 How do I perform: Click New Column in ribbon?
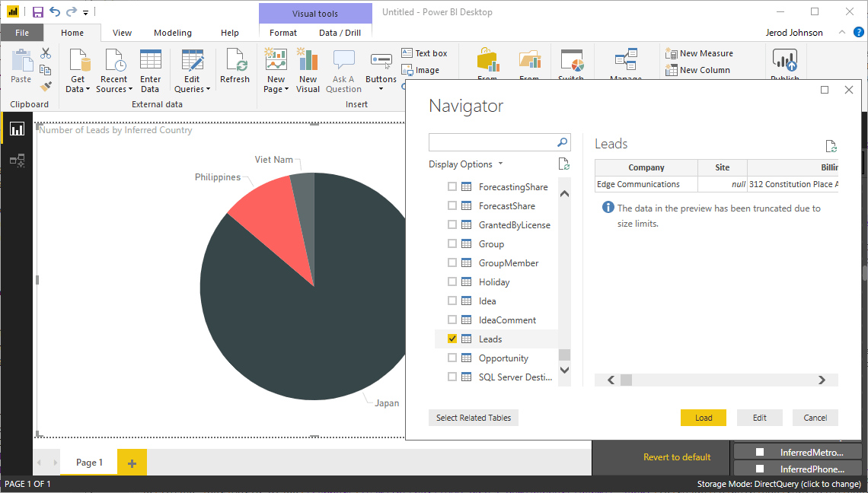pyautogui.click(x=697, y=70)
